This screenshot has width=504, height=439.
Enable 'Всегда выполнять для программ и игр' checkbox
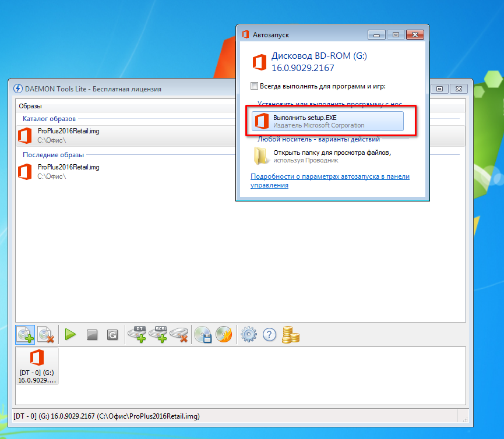254,86
